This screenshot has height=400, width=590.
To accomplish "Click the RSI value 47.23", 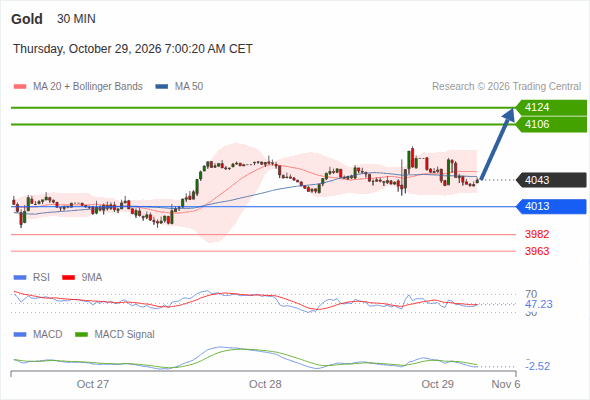I will (539, 304).
